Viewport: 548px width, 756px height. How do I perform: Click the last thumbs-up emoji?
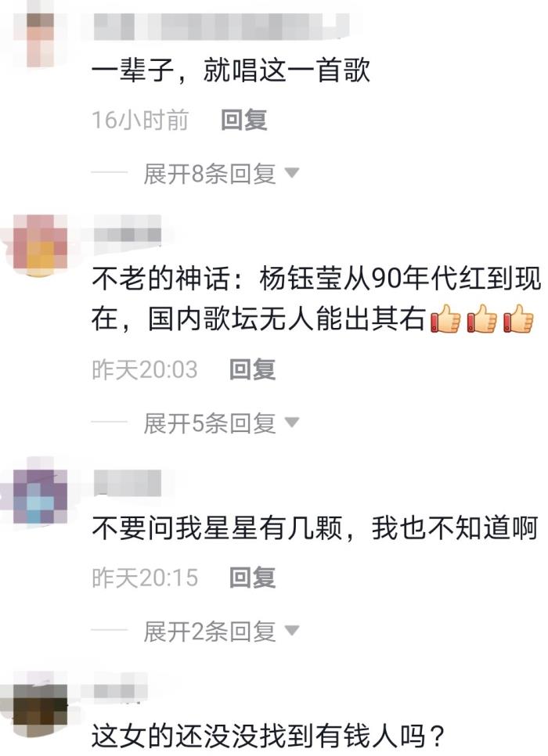click(518, 319)
